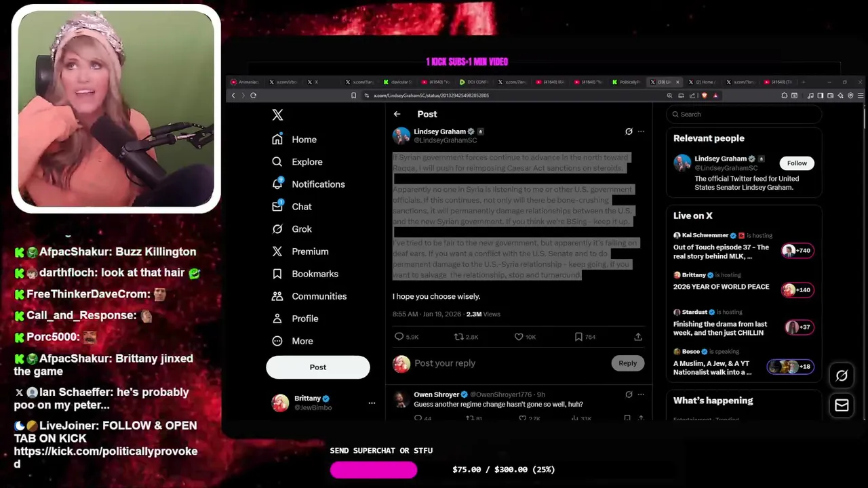Click the floating messages envelope button

(x=842, y=405)
